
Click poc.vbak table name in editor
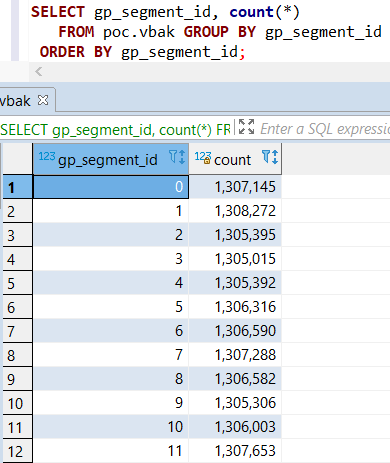click(139, 32)
